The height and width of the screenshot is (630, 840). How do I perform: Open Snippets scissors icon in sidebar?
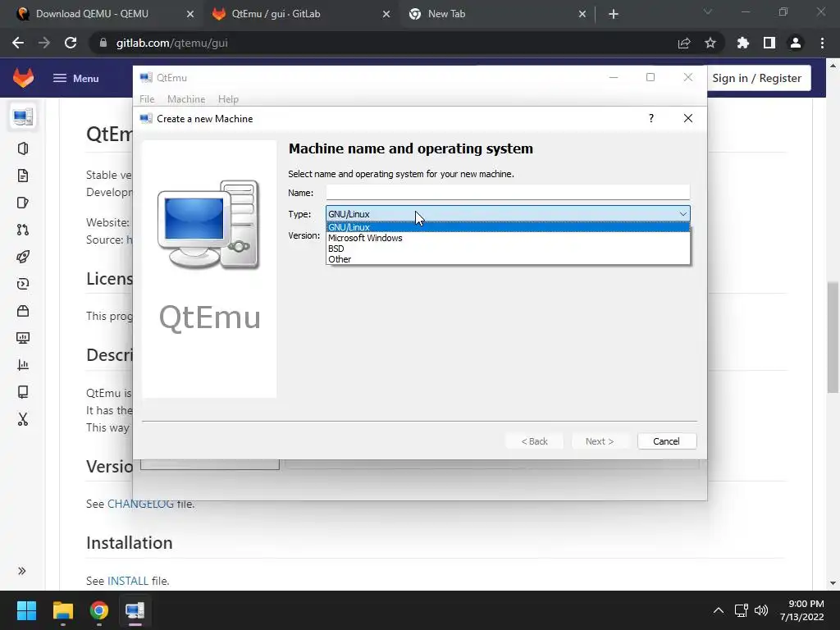pyautogui.click(x=23, y=419)
